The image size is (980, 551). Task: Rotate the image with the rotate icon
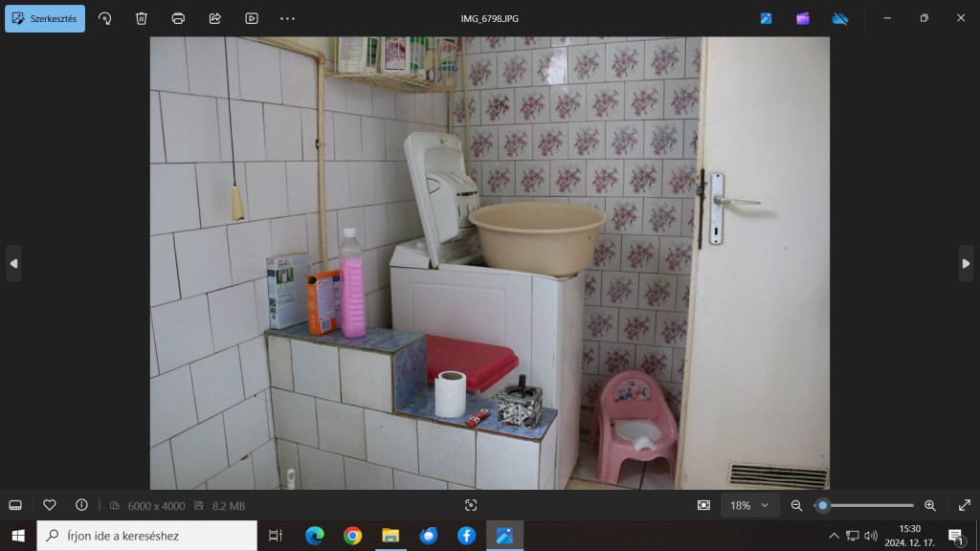[x=105, y=18]
